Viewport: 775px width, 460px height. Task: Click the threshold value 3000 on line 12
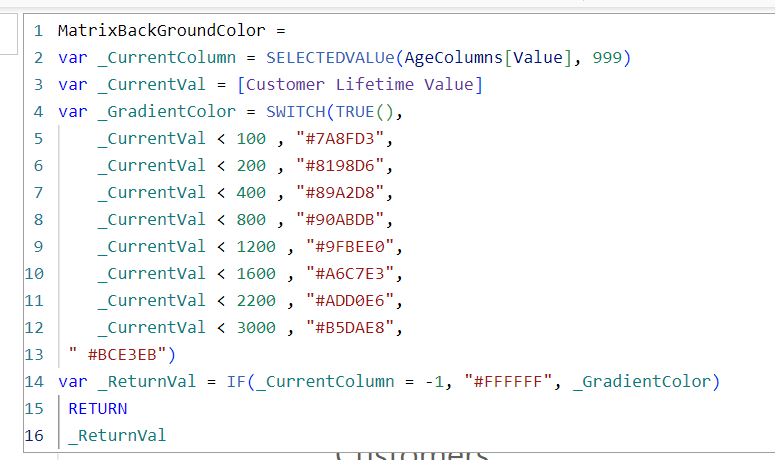(256, 327)
